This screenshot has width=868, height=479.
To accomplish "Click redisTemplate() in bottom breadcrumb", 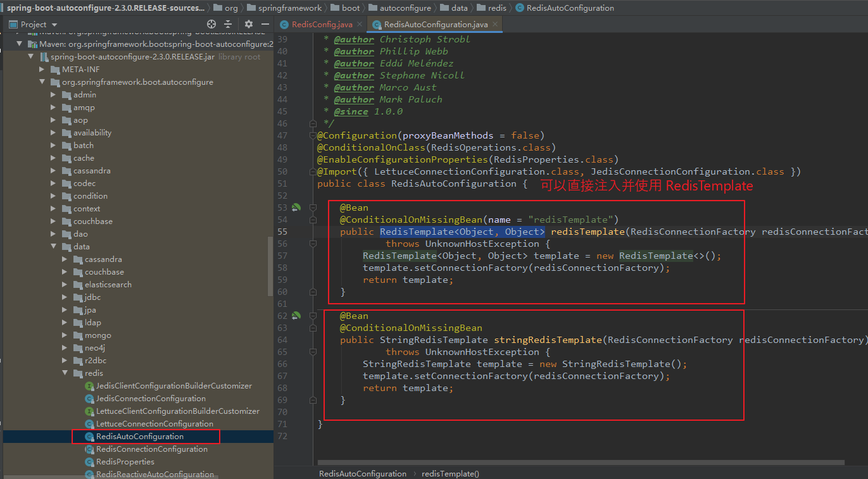I will [450, 473].
